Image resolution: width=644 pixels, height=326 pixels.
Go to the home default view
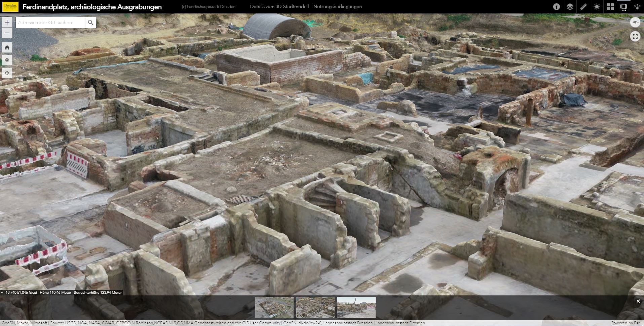[x=7, y=47]
